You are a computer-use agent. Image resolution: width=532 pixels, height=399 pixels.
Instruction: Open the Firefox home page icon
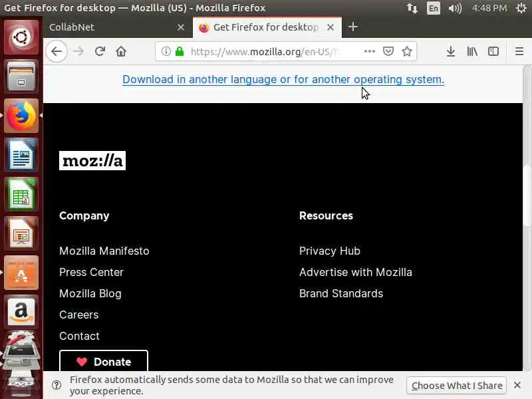pos(121,52)
